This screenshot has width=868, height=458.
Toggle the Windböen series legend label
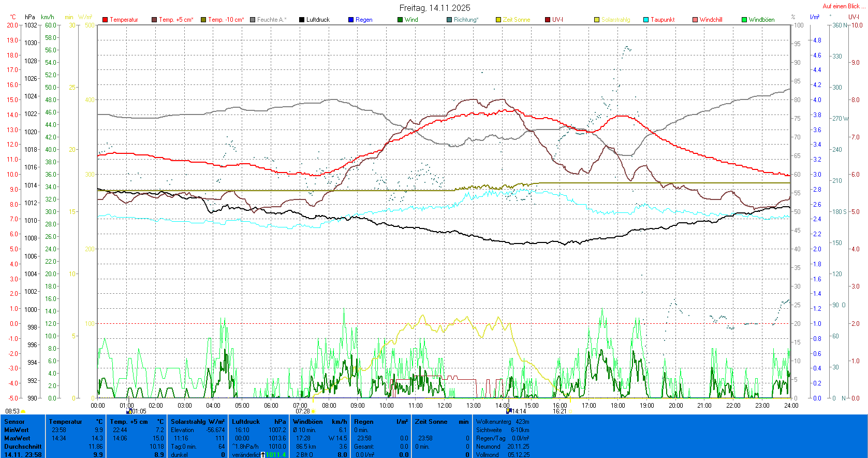[x=761, y=20]
